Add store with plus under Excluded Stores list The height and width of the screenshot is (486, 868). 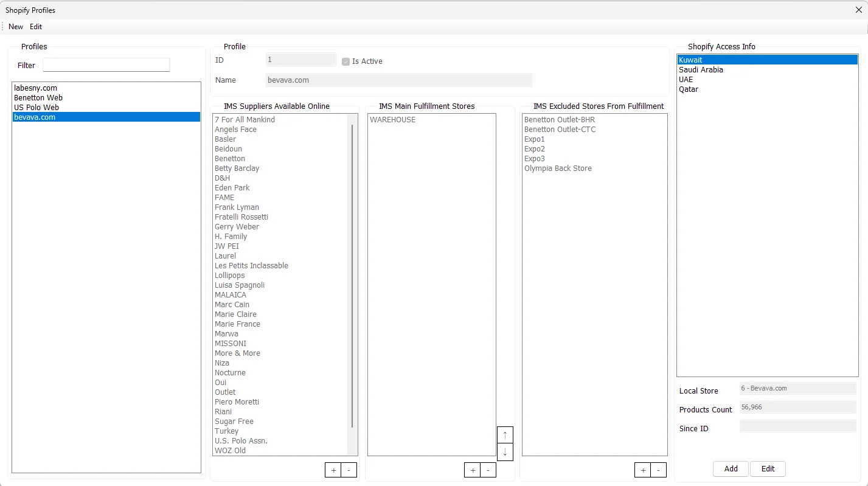coord(643,470)
